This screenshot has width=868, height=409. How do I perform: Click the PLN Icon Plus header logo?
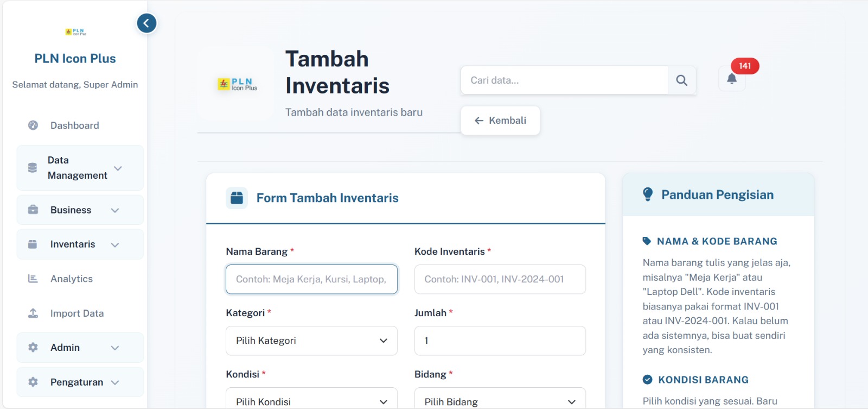237,84
